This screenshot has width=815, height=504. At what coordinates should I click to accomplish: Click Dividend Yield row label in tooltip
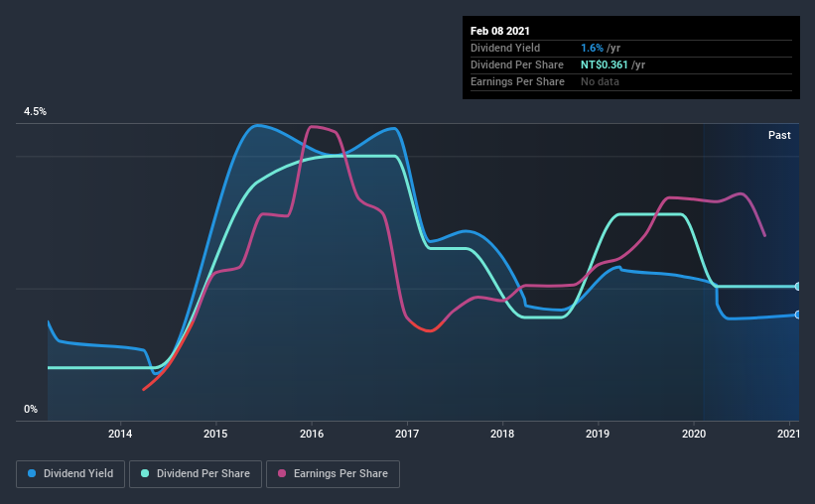[x=505, y=48]
